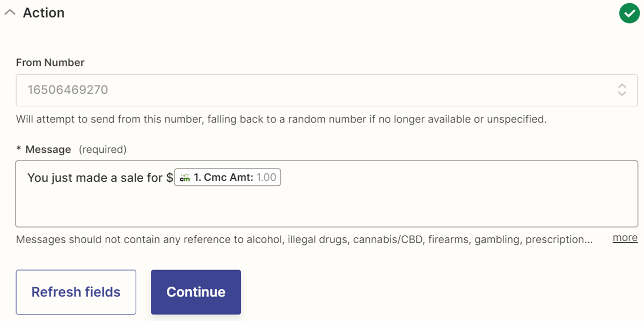The image size is (644, 321).
Task: Click the From Number field label
Action: [50, 63]
